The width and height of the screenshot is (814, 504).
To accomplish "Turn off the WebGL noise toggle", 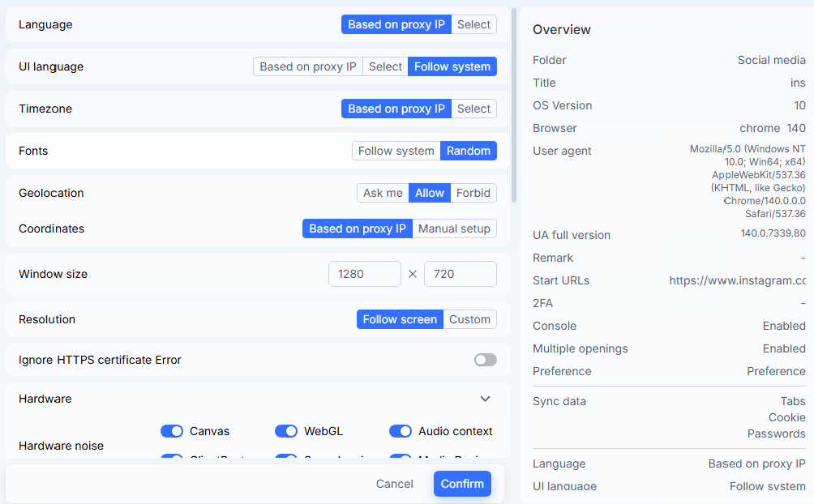I will click(x=286, y=431).
